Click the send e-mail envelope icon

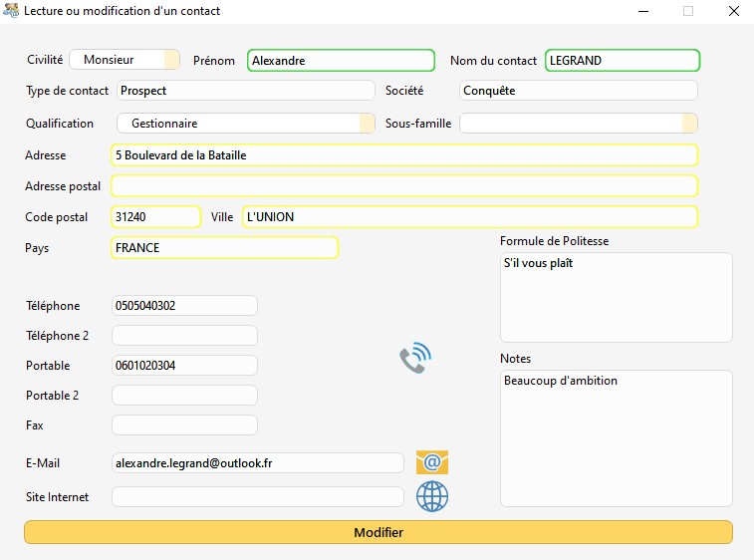432,462
